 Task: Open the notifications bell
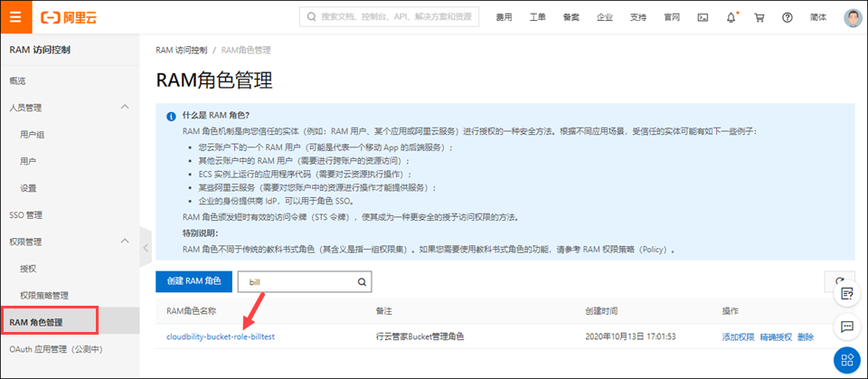tap(731, 17)
